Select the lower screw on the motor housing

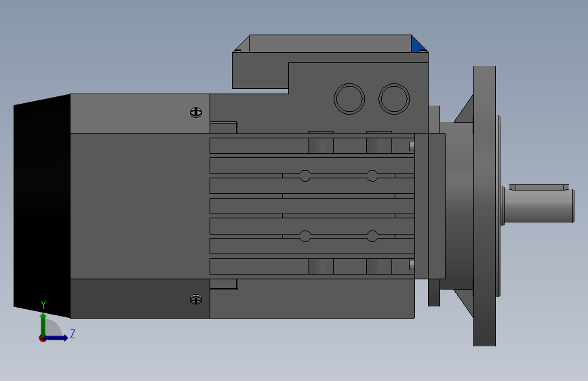click(196, 299)
